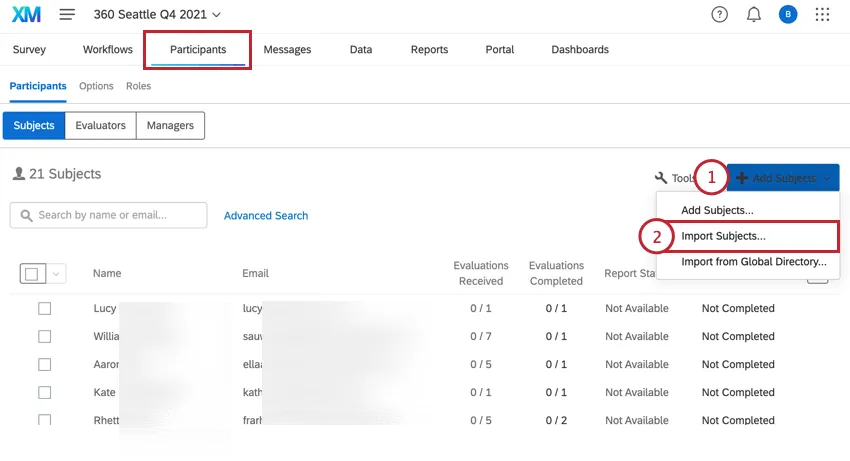Select Import from Global Directory option

[x=754, y=262]
